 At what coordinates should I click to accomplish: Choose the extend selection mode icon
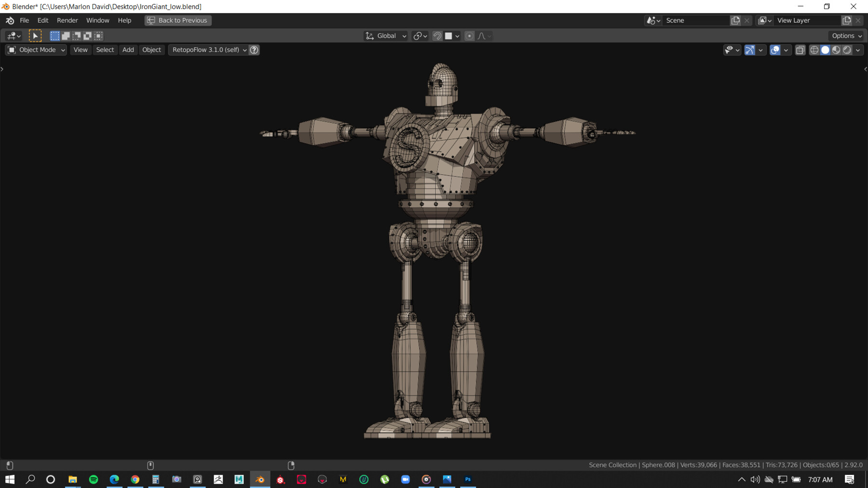pyautogui.click(x=66, y=36)
